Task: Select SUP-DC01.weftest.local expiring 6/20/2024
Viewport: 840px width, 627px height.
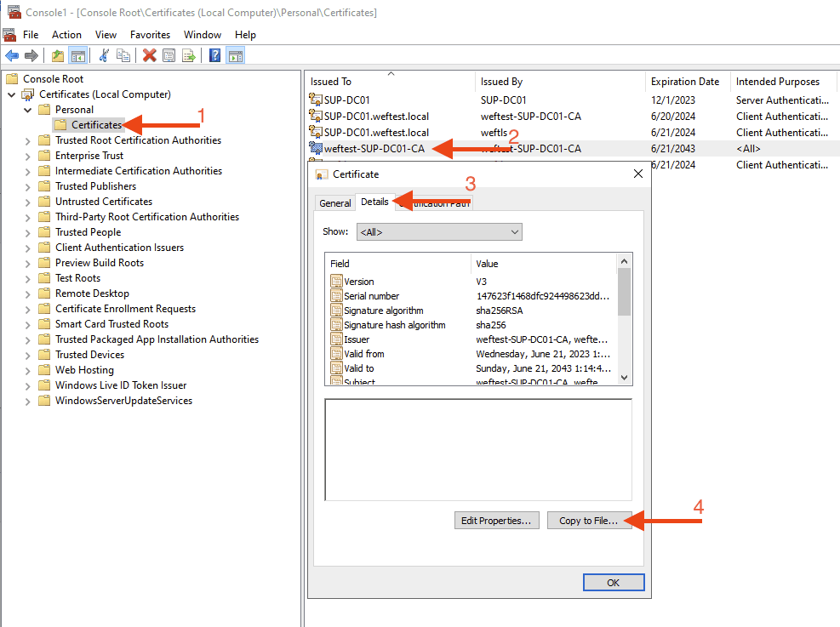Action: tap(570, 117)
